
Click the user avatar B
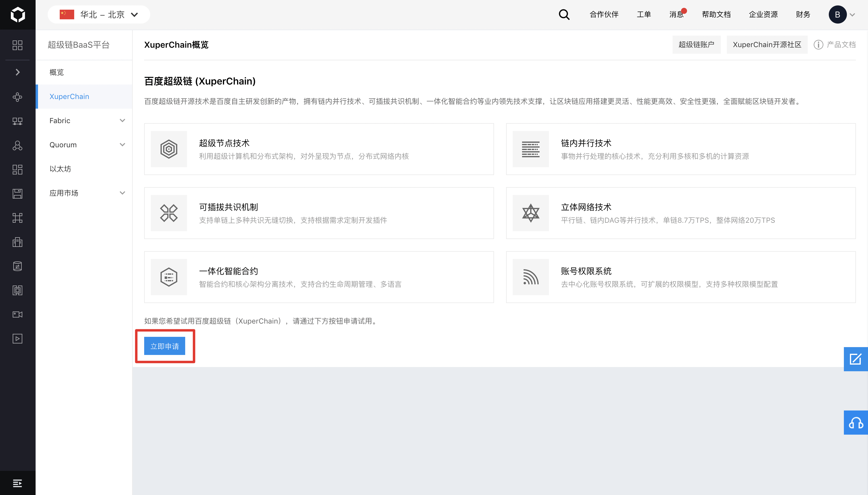click(x=838, y=14)
